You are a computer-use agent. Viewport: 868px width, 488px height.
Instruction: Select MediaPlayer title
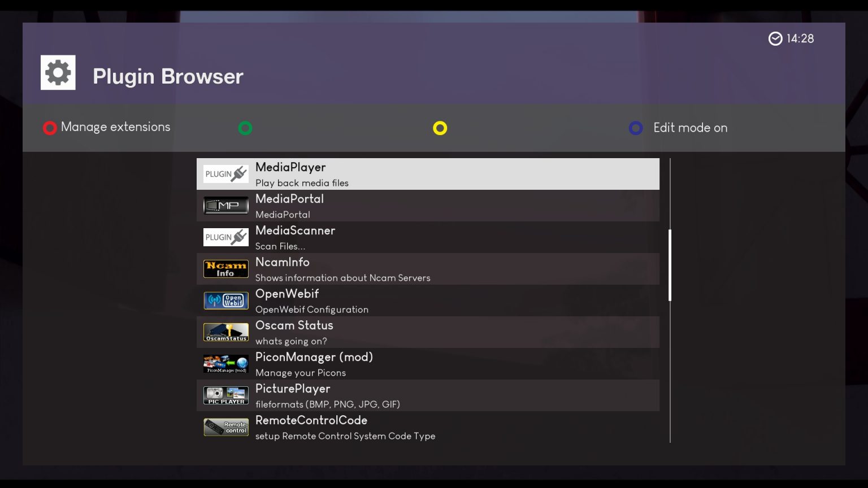290,167
